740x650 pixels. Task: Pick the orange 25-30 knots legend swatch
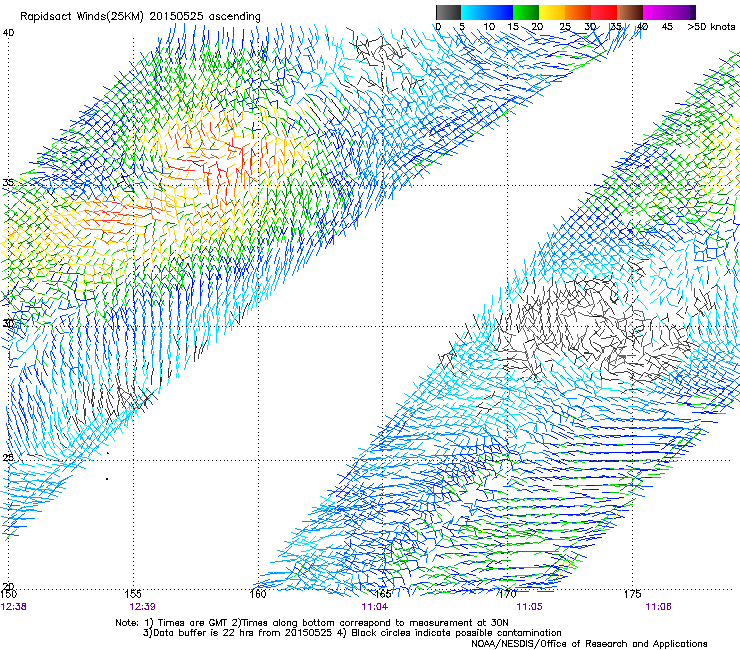pyautogui.click(x=578, y=12)
